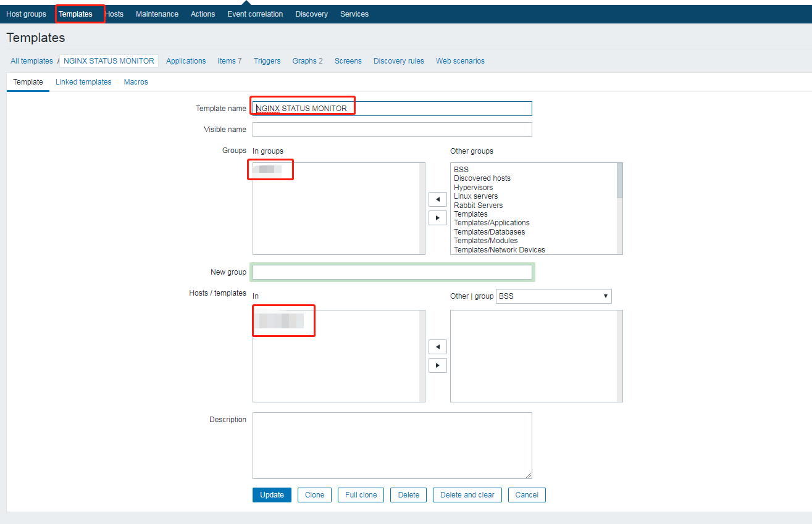Open Graphs 2 link
The width and height of the screenshot is (812, 524).
[308, 61]
